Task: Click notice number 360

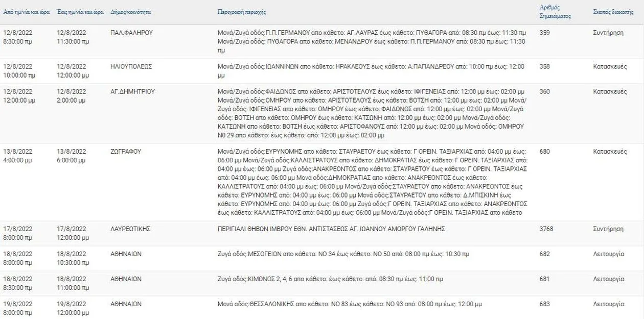Action: 545,91
